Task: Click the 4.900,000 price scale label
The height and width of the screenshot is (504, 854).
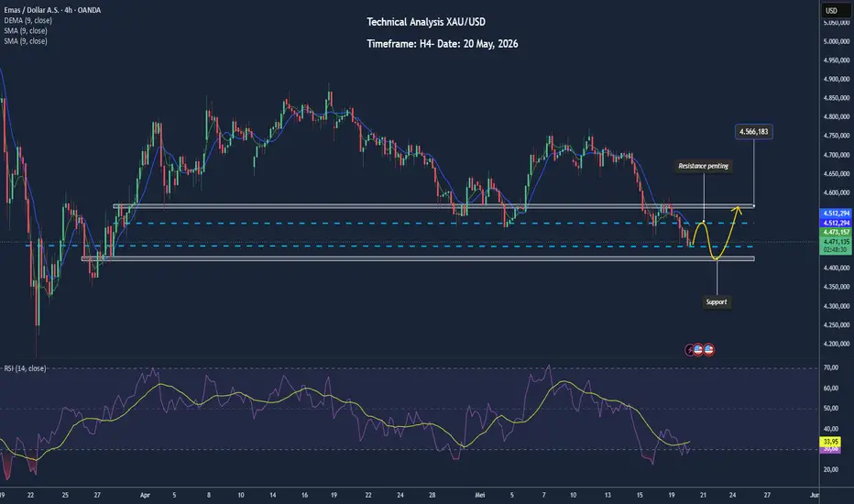Action: tap(836, 79)
